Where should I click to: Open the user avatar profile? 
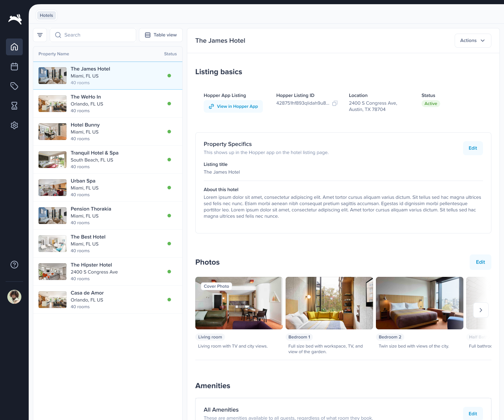point(14,297)
